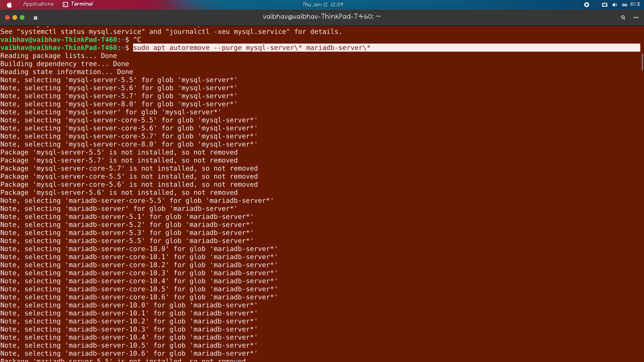
Task: Open the Terminal search icon
Action: click(623, 17)
